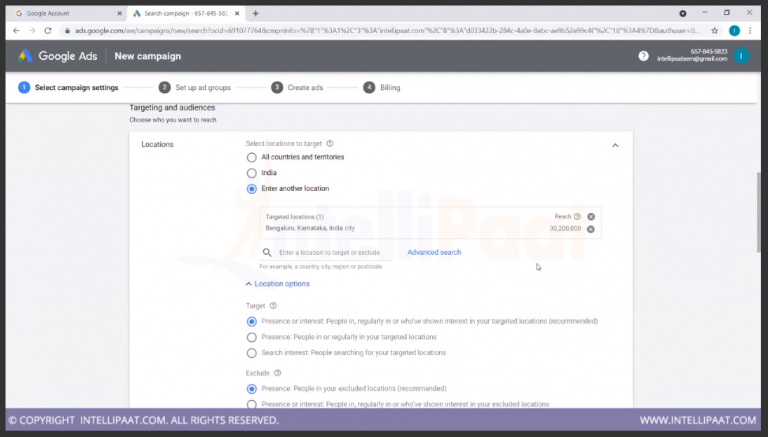
Task: Click the recording indicator icon in title bar
Action: 683,13
